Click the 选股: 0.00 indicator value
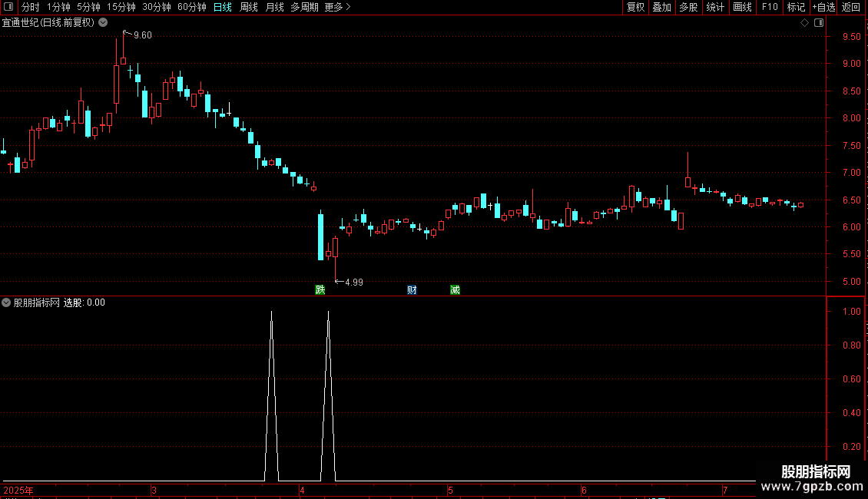Viewport: 868px width, 499px height. click(84, 302)
